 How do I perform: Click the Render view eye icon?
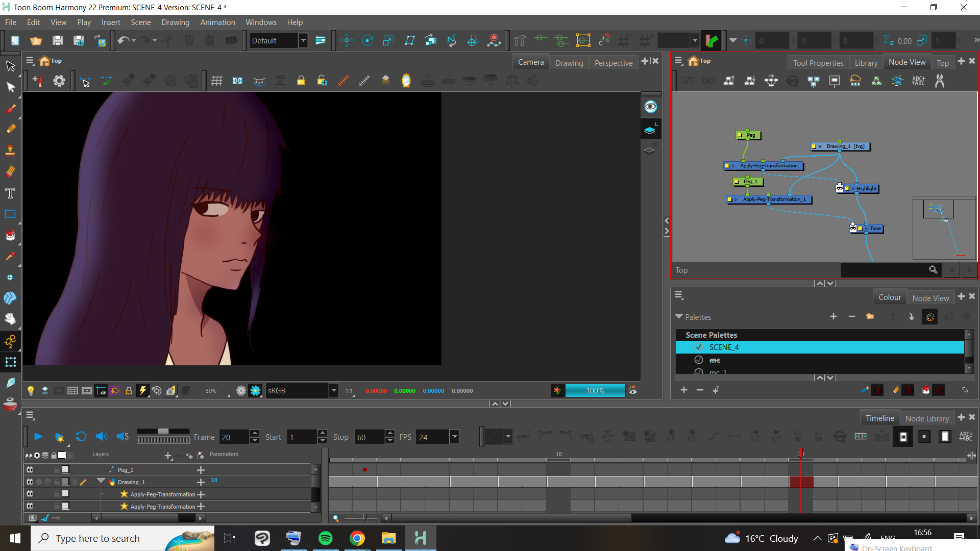(650, 107)
